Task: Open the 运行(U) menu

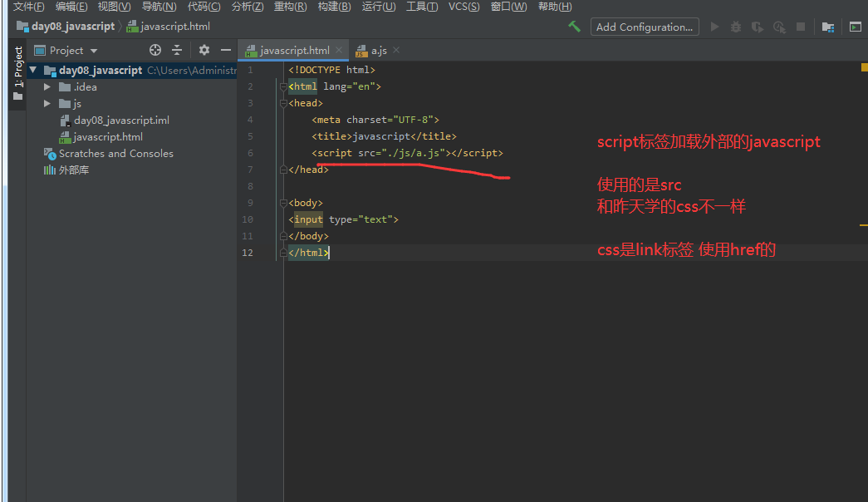Action: tap(379, 7)
